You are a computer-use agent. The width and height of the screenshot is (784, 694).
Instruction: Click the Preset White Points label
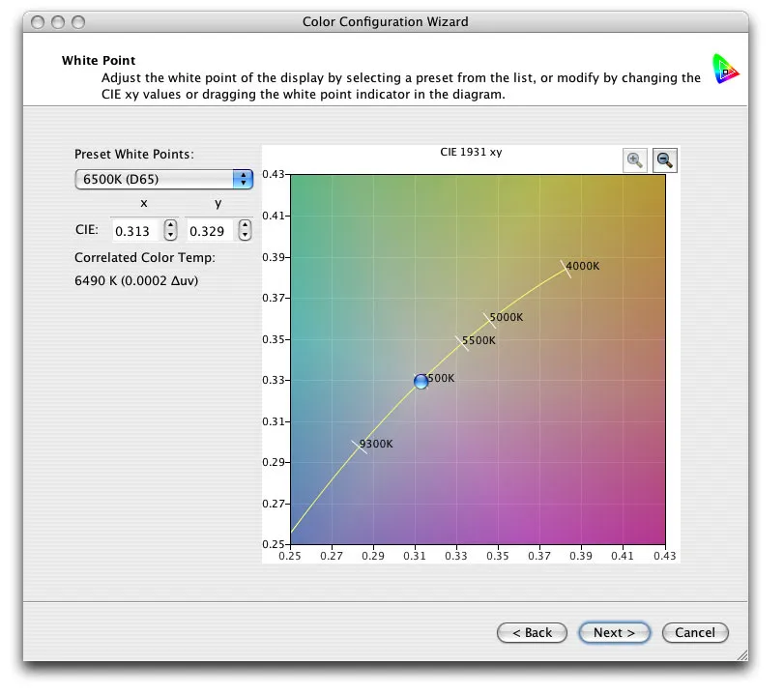tap(134, 154)
